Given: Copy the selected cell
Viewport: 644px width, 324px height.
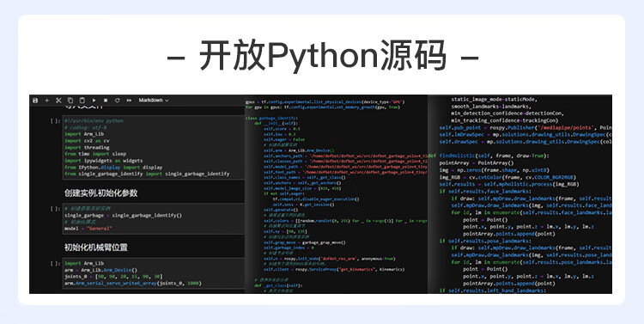Looking at the screenshot, I should (x=70, y=101).
